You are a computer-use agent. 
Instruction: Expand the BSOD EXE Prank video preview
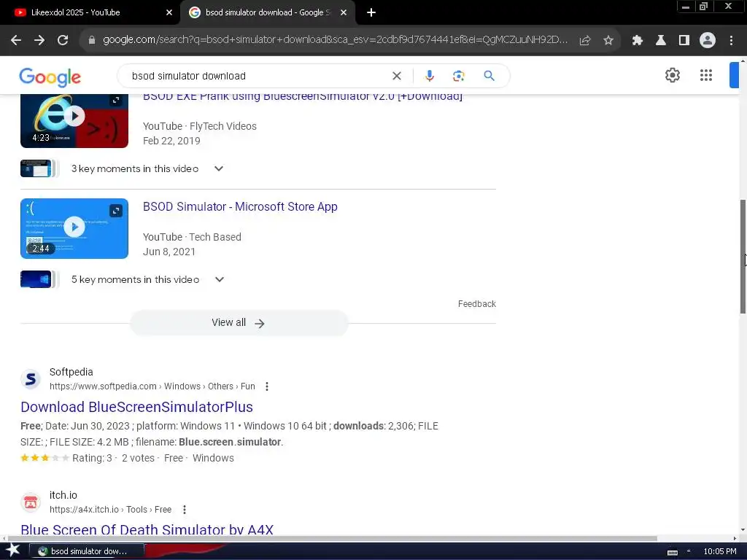(116, 100)
